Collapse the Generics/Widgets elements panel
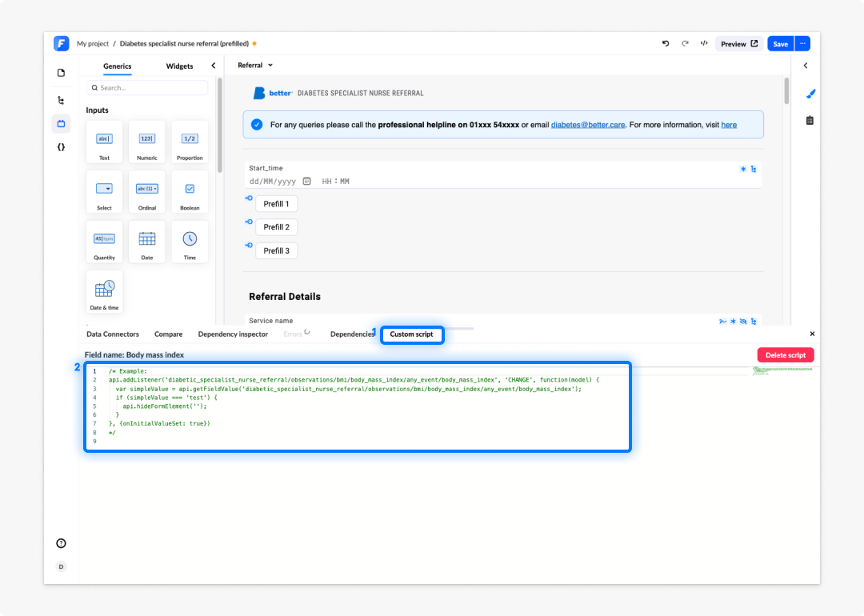 [214, 66]
